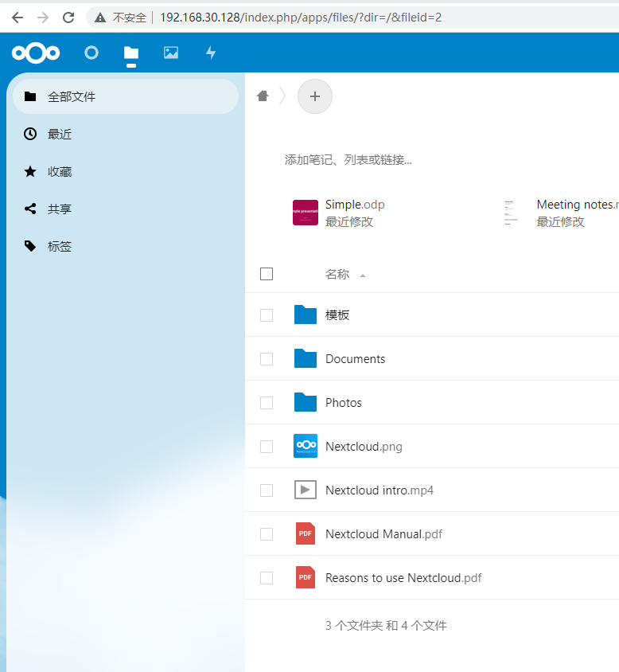Click the Simple.odp presentation thumbnail
Viewport: 619px width, 672px height.
(x=306, y=213)
